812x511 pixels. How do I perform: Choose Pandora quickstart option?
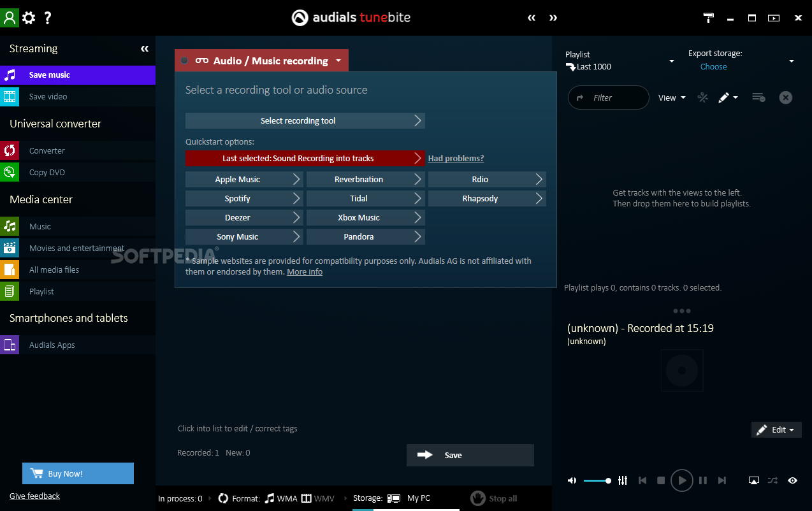(365, 237)
